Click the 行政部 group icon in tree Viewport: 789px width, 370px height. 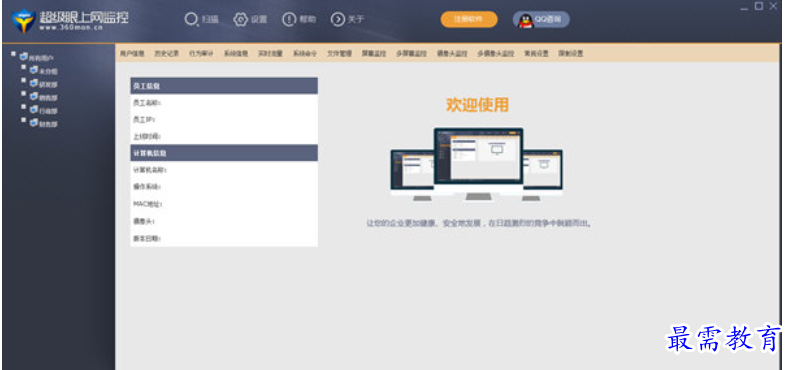click(x=34, y=109)
